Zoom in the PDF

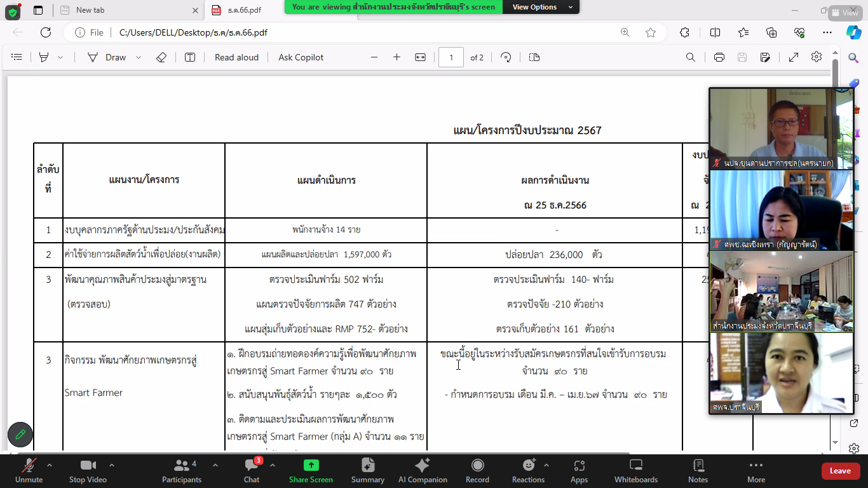(x=397, y=57)
